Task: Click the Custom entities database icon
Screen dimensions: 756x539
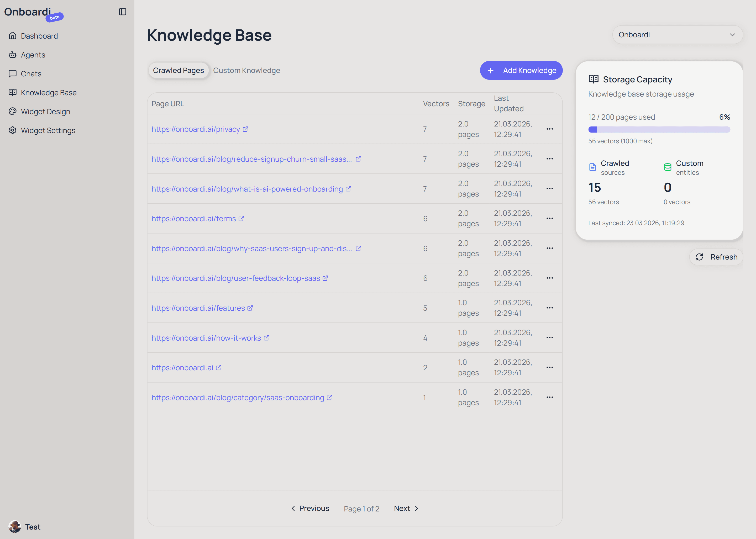Action: (x=668, y=167)
